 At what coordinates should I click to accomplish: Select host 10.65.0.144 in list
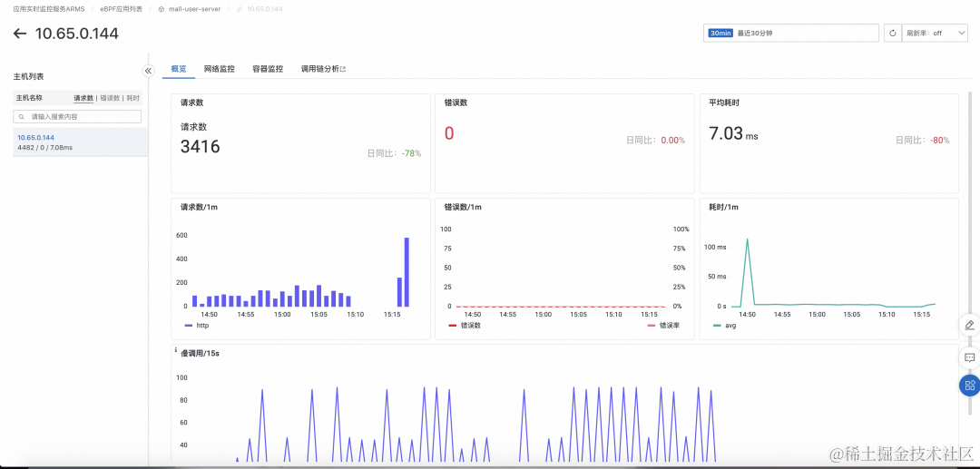pyautogui.click(x=80, y=142)
